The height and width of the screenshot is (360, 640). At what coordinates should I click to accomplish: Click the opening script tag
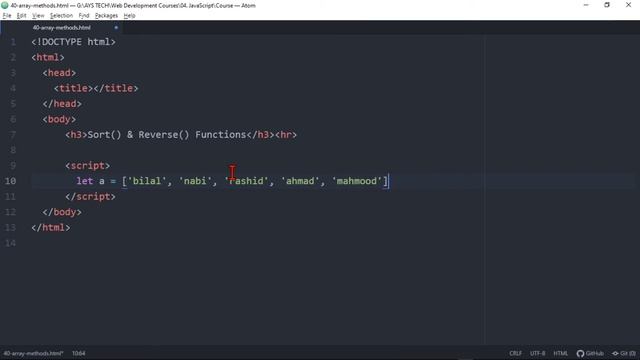(x=87, y=166)
